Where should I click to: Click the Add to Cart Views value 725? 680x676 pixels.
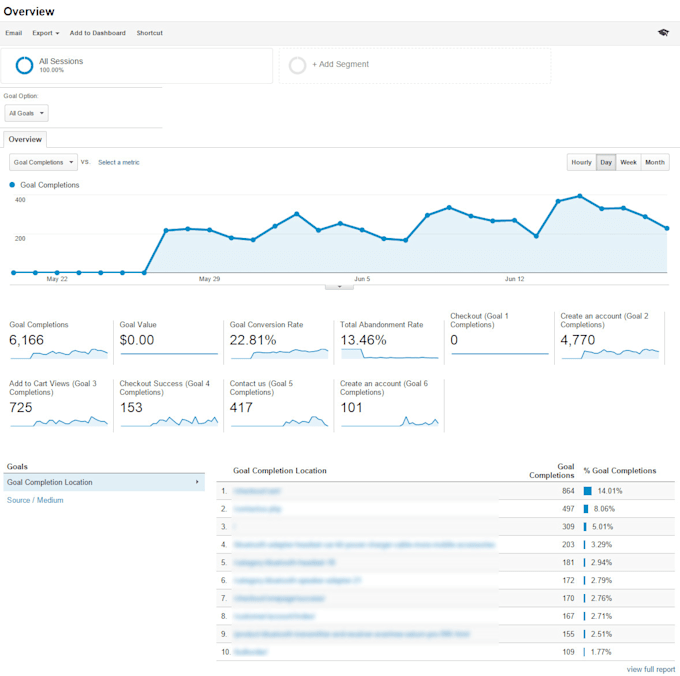tap(21, 407)
